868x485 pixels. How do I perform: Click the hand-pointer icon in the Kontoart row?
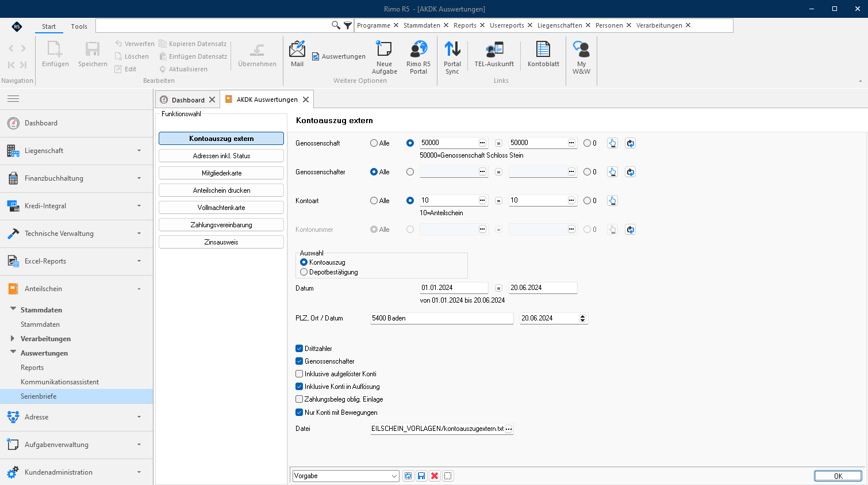(x=612, y=201)
